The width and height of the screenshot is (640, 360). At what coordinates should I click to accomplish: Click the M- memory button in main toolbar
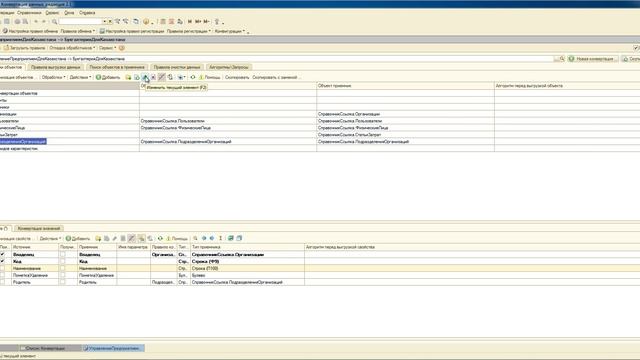(206, 22)
